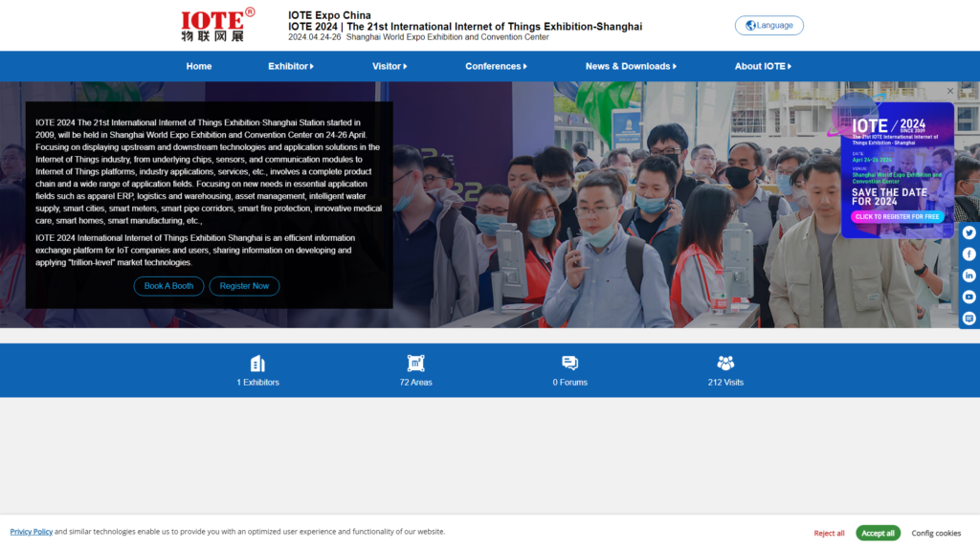
Task: Expand the News & Downloads menu
Action: (631, 66)
